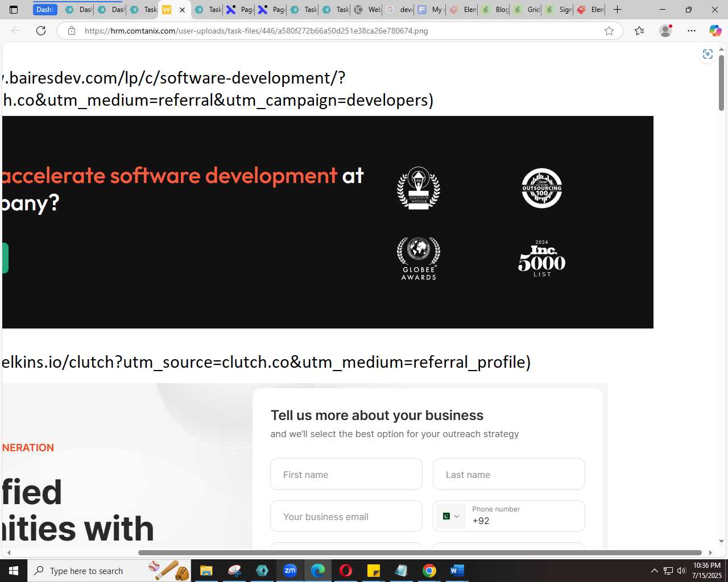Switch to the highlighted Dash tab
The width and height of the screenshot is (728, 582).
[x=45, y=10]
